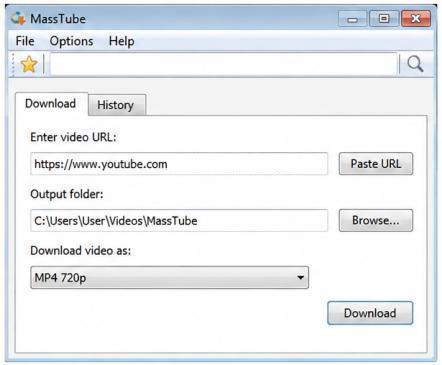Click the Paste URL button
442x365 pixels.
tap(376, 164)
